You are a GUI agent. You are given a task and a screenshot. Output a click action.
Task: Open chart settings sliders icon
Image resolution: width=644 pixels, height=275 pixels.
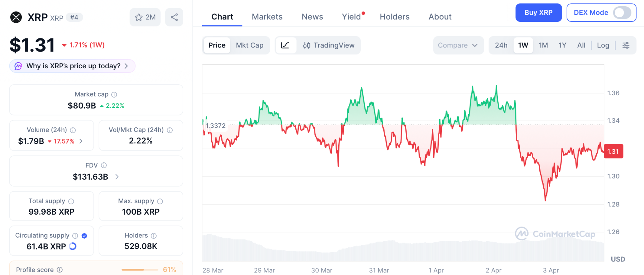[x=626, y=45]
